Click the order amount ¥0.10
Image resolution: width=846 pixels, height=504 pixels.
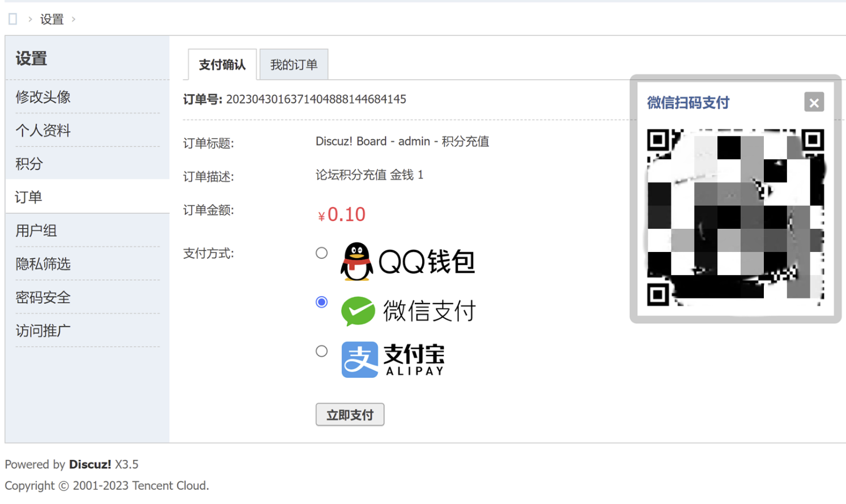[x=342, y=214]
